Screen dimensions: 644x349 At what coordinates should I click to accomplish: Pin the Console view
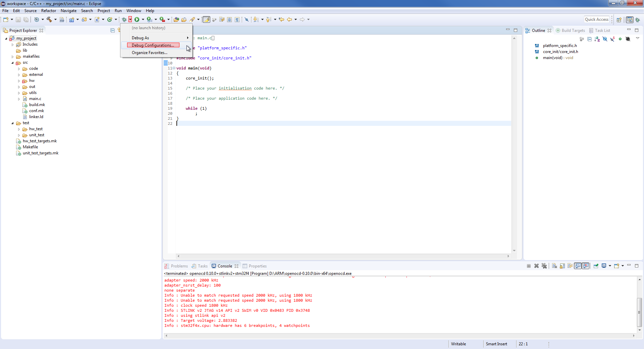[596, 266]
